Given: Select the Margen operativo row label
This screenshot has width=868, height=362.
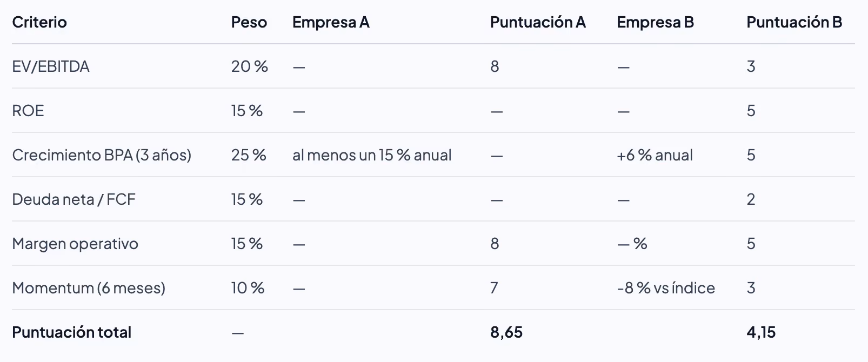Looking at the screenshot, I should (75, 244).
